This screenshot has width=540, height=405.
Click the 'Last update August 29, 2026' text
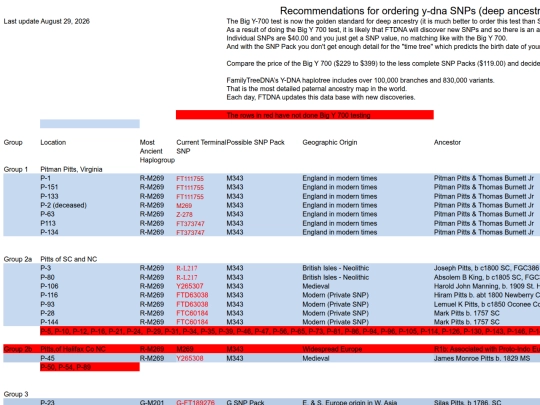[x=46, y=21]
